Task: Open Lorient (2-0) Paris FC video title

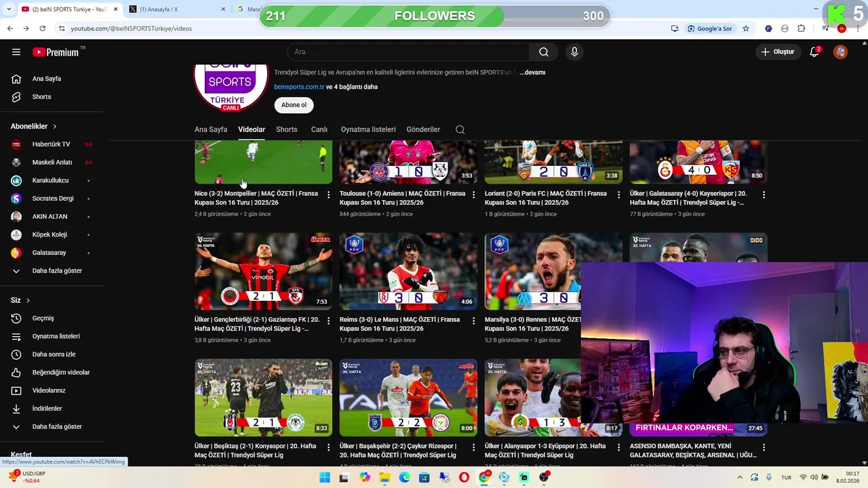Action: coord(546,198)
